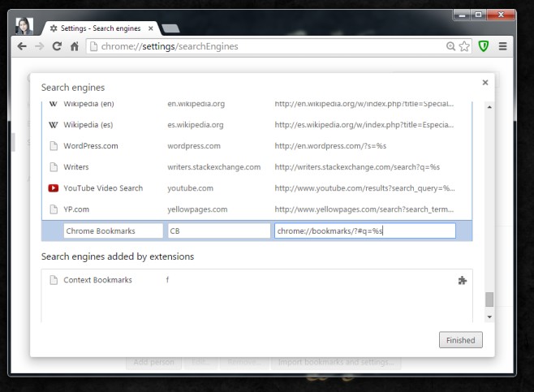
Task: Click the en.wordpress.com/?s=%s URL
Action: (330, 146)
